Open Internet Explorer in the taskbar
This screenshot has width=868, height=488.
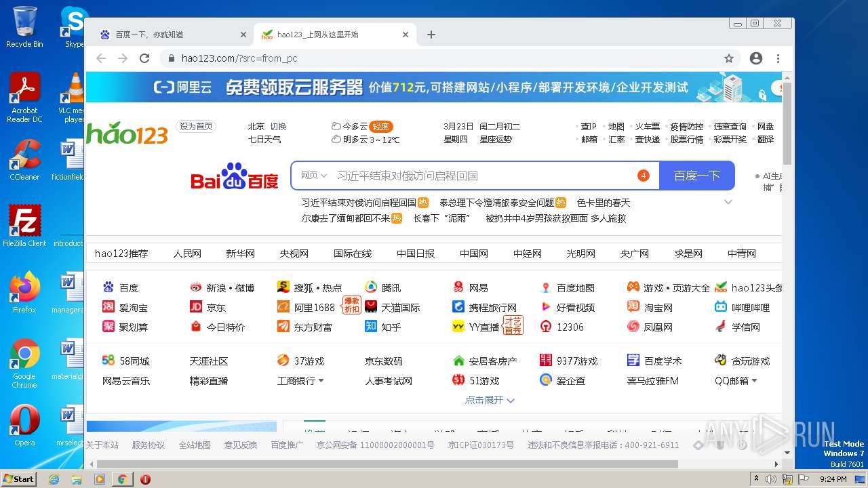pyautogui.click(x=54, y=479)
